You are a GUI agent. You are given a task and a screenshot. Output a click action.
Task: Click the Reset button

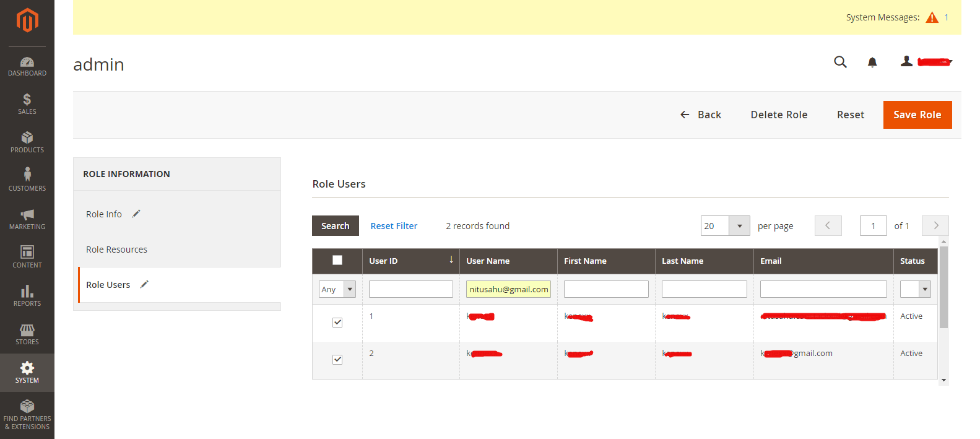tap(851, 115)
